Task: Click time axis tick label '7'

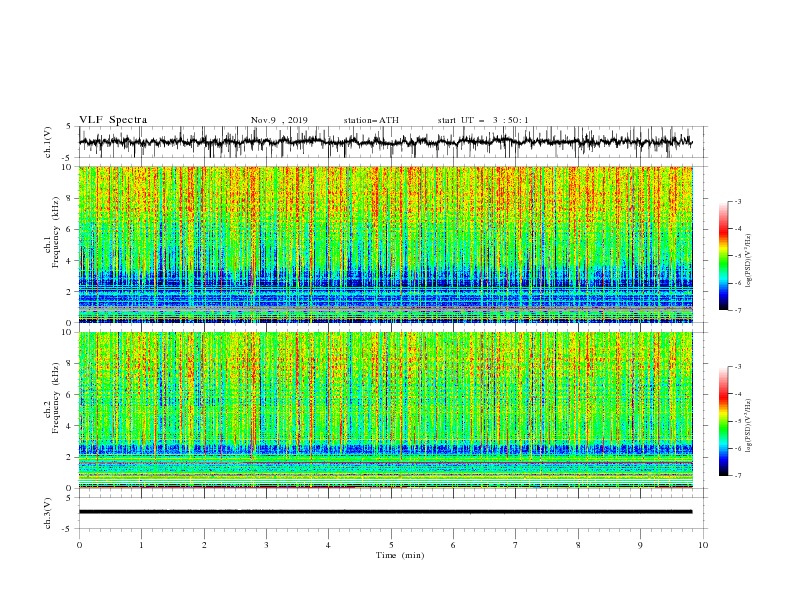Action: [x=516, y=545]
